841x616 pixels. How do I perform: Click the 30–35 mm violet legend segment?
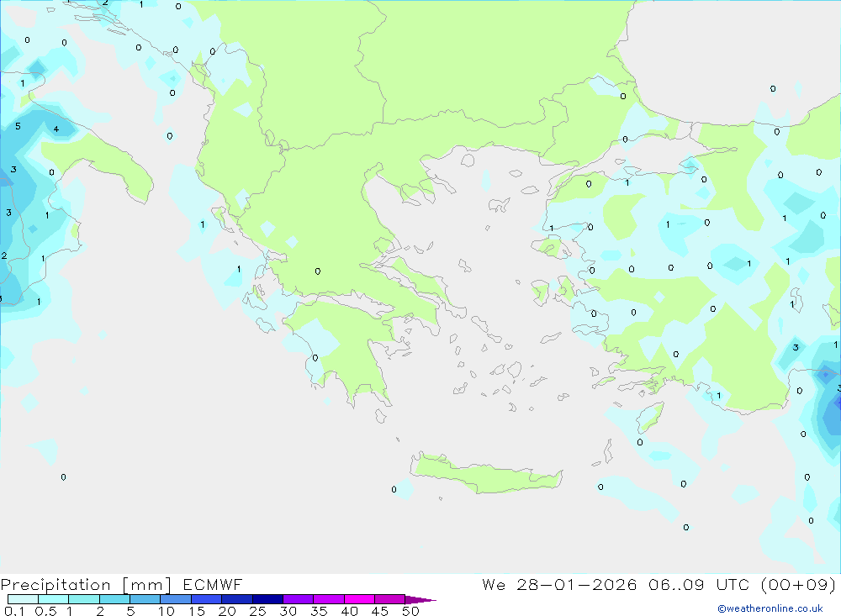click(298, 599)
